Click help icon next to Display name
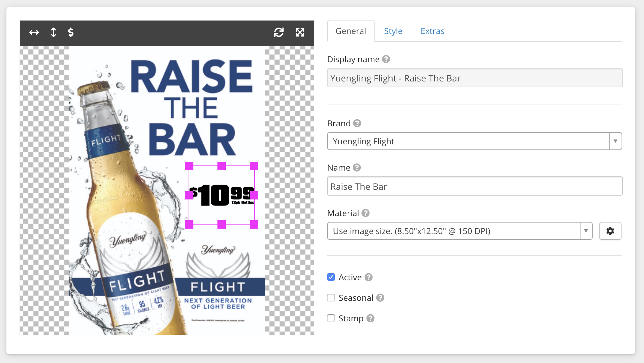 click(x=386, y=59)
